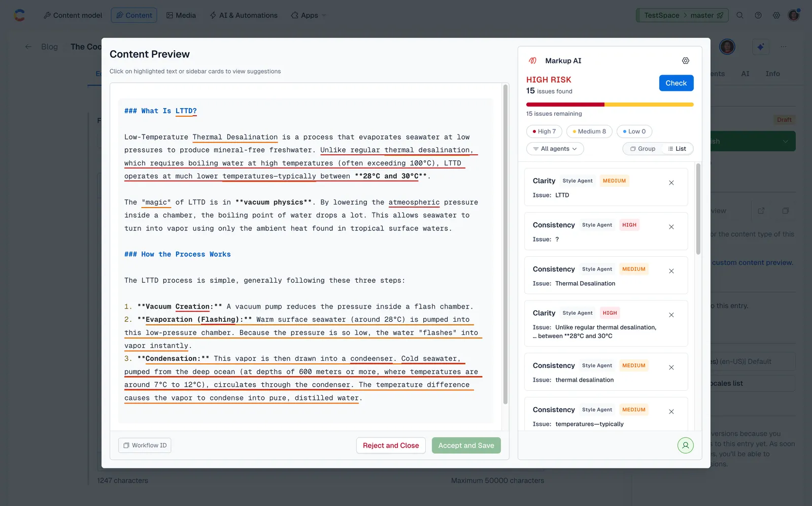Viewport: 812px width, 506px height.
Task: Open the Media tab
Action: pyautogui.click(x=181, y=15)
